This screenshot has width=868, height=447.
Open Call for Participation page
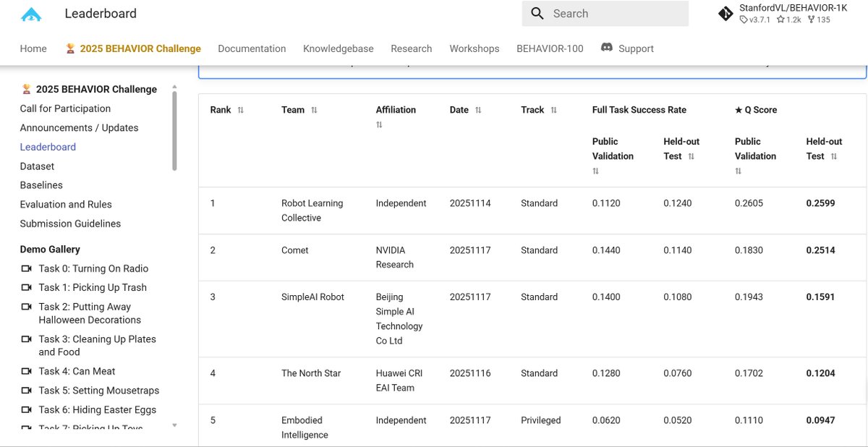point(65,108)
